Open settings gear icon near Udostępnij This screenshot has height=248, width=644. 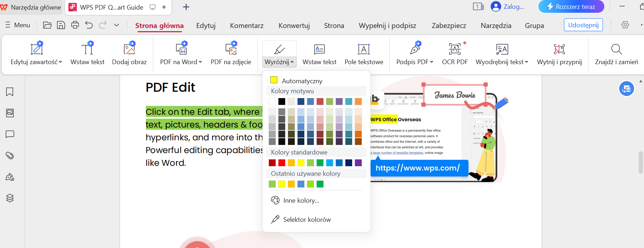[x=625, y=25]
